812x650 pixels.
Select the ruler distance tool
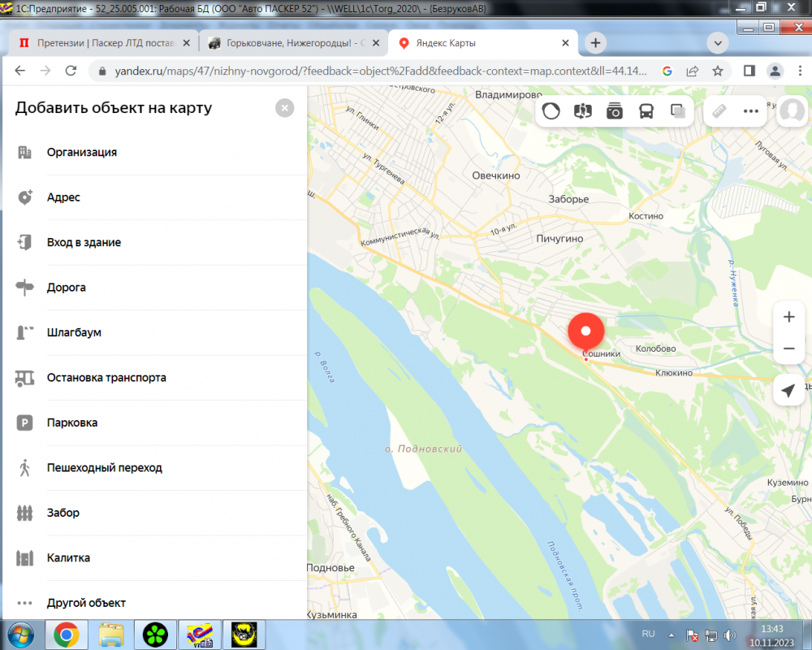pyautogui.click(x=719, y=111)
